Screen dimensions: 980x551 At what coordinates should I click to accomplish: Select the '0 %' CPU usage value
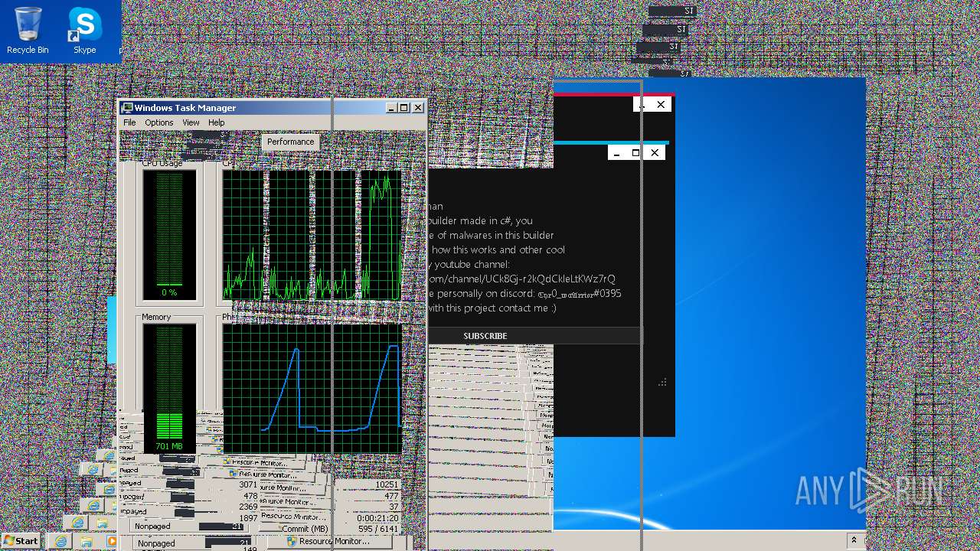tap(169, 293)
